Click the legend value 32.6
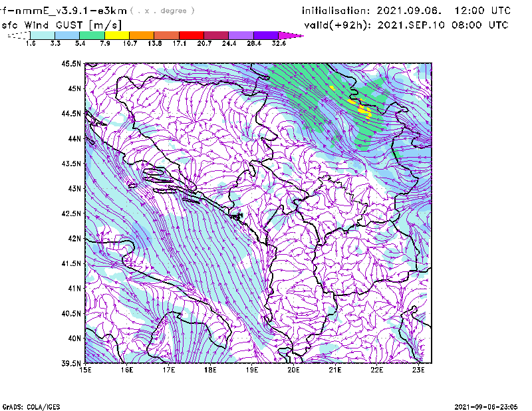532x411 pixels. (x=279, y=43)
